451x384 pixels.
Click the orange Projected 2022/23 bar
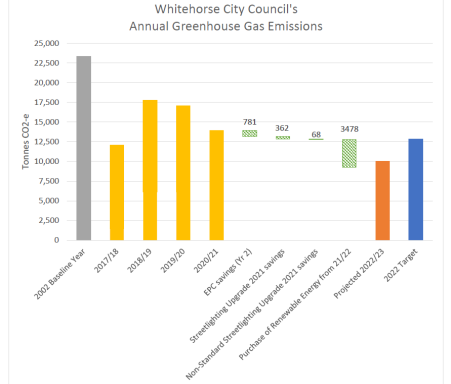[383, 200]
